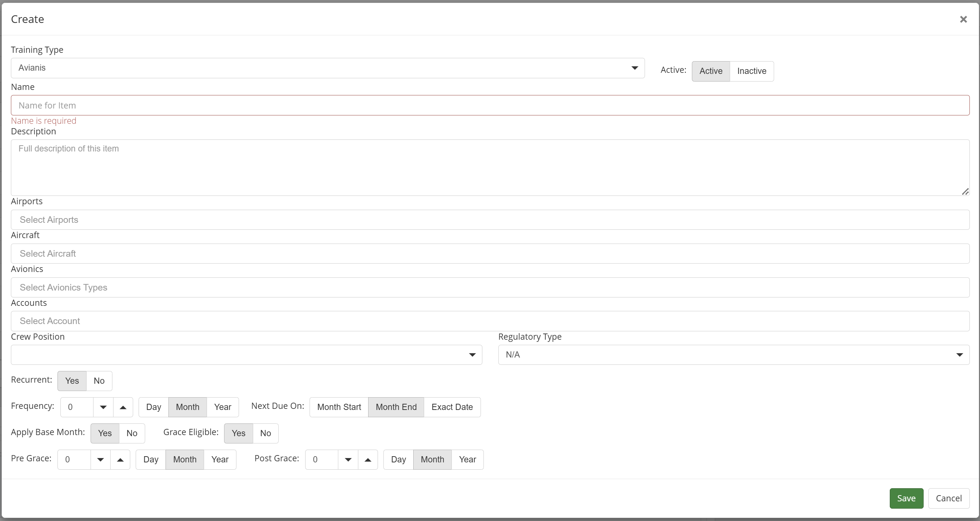Click the Name for Item input field
This screenshot has height=521, width=980.
coord(490,105)
